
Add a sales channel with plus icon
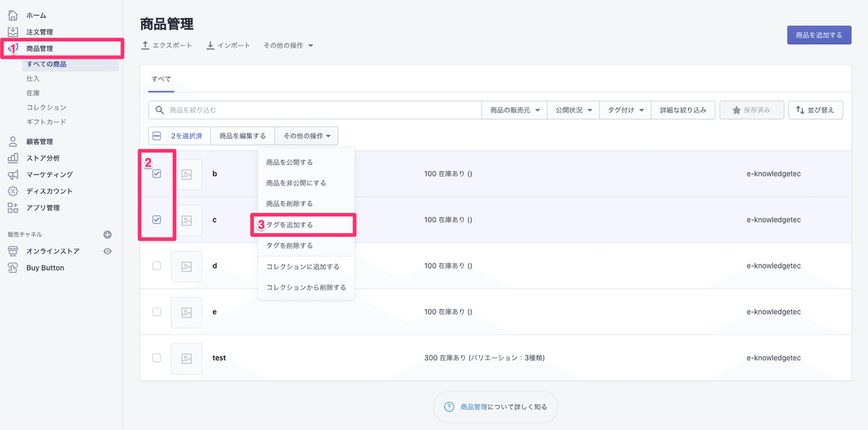coord(108,235)
